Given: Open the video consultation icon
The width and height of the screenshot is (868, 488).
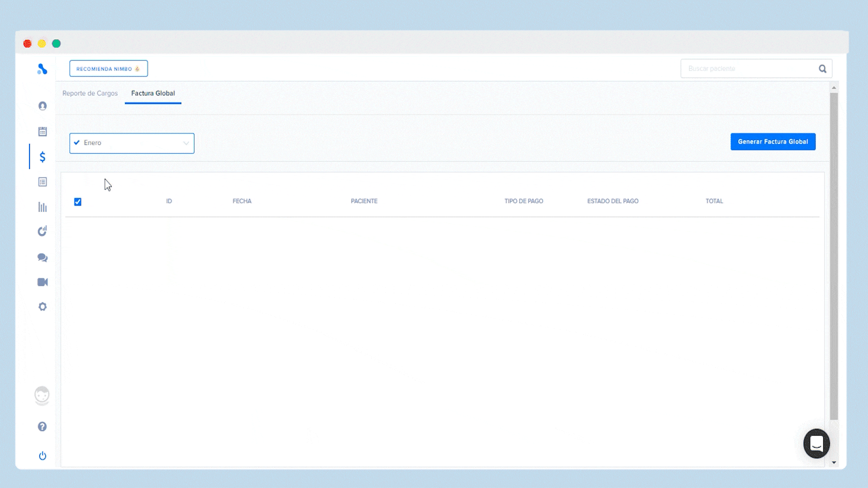Looking at the screenshot, I should [x=42, y=282].
